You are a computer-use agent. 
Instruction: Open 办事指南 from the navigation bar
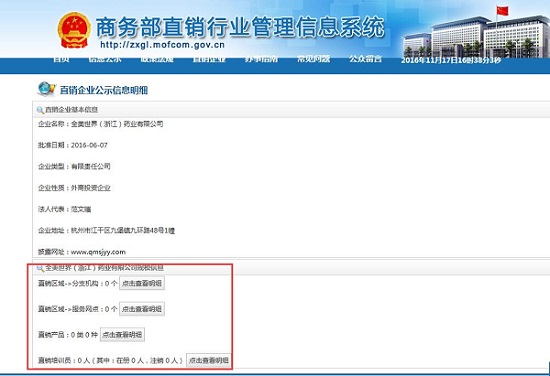coord(261,59)
